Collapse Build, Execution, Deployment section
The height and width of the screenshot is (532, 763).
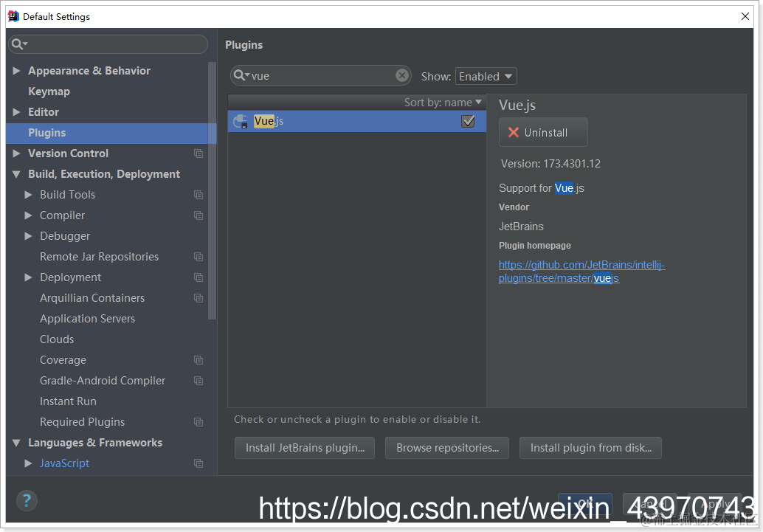16,173
